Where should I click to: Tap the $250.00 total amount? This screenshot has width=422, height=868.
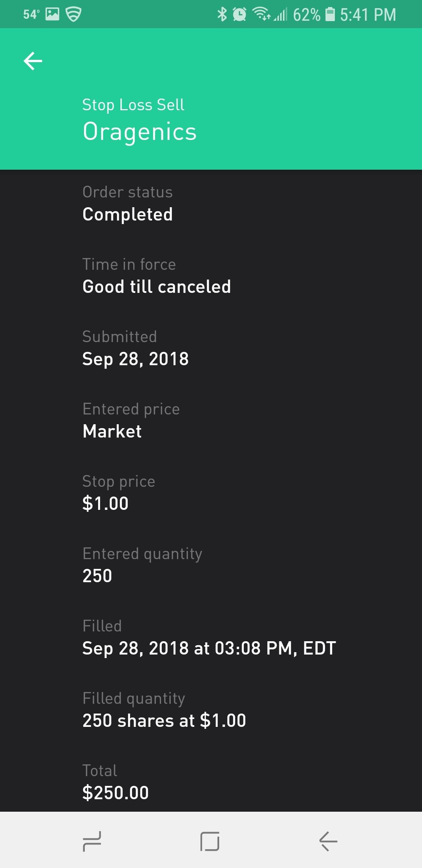115,793
